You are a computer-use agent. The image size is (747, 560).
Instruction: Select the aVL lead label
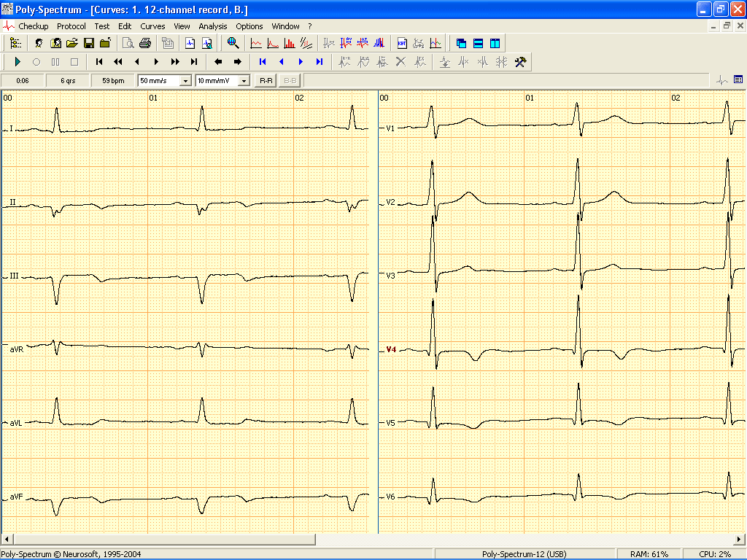16,423
